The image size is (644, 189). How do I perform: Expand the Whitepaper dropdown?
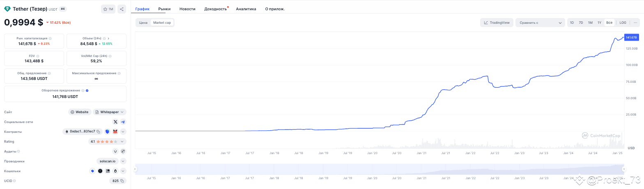110,112
